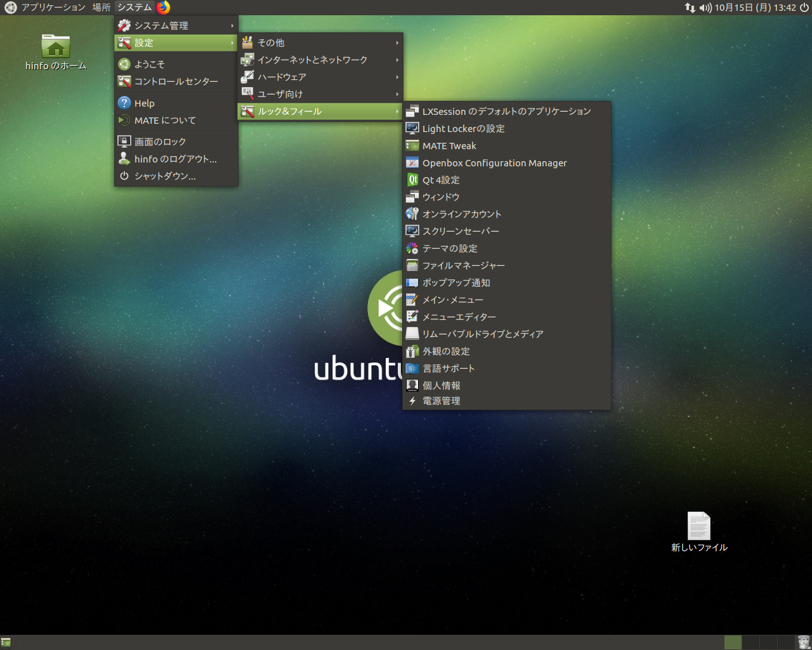Expand the ユーザ向け submenu
Image resolution: width=812 pixels, height=650 pixels.
(320, 94)
